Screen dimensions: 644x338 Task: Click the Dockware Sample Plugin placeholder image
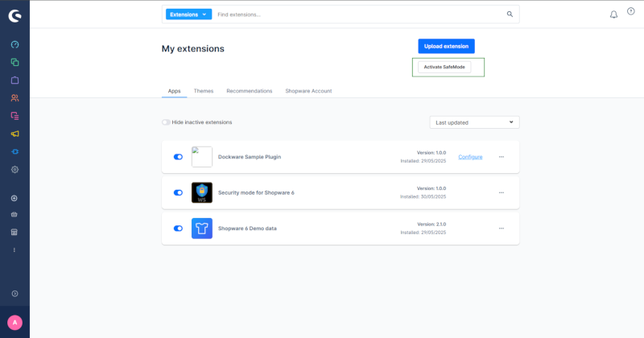click(202, 157)
